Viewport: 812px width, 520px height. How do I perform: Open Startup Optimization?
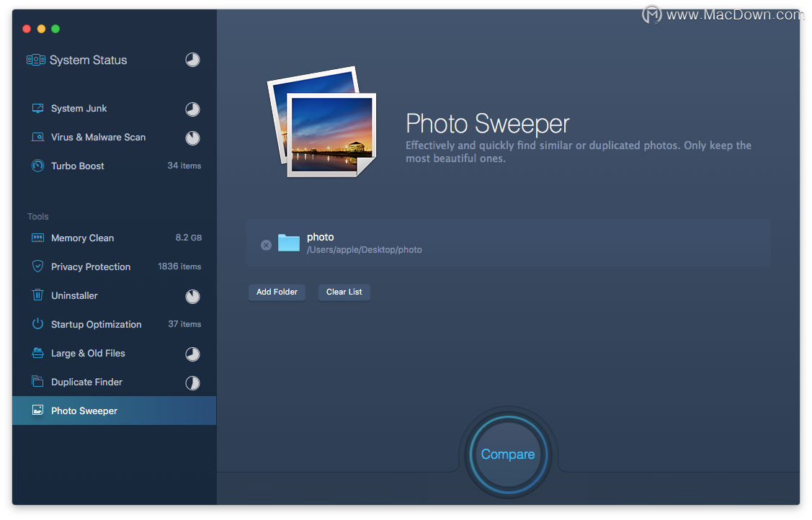114,324
